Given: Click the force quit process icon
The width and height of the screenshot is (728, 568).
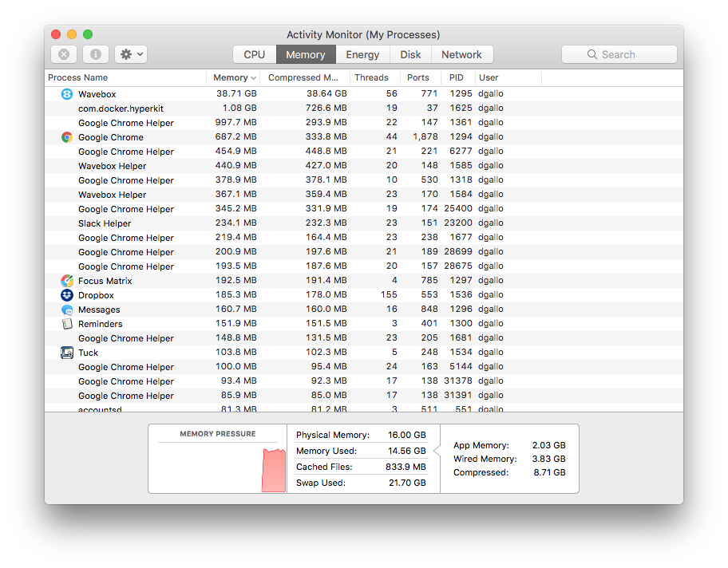Looking at the screenshot, I should click(63, 53).
